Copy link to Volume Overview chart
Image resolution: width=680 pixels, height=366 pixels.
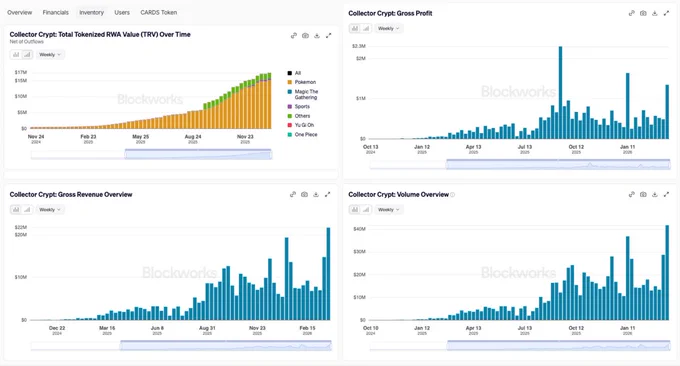pyautogui.click(x=632, y=195)
